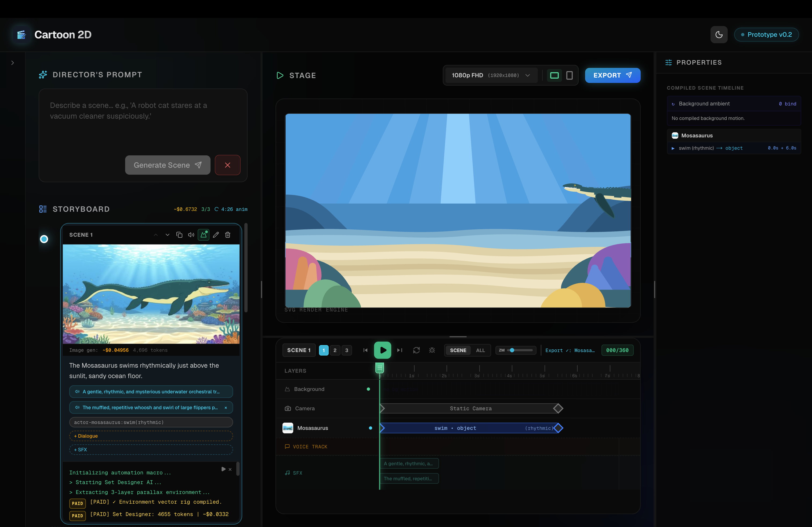Switch to scene tab 2

335,350
